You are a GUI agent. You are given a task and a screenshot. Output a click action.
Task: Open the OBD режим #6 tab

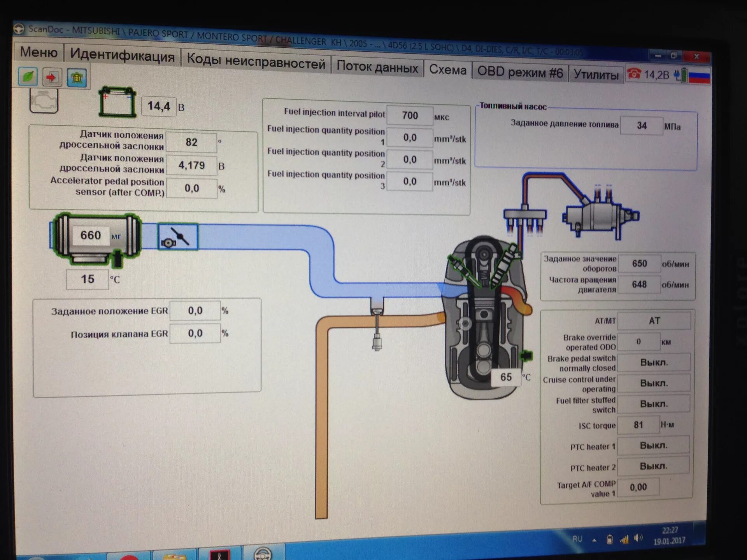[x=520, y=72]
